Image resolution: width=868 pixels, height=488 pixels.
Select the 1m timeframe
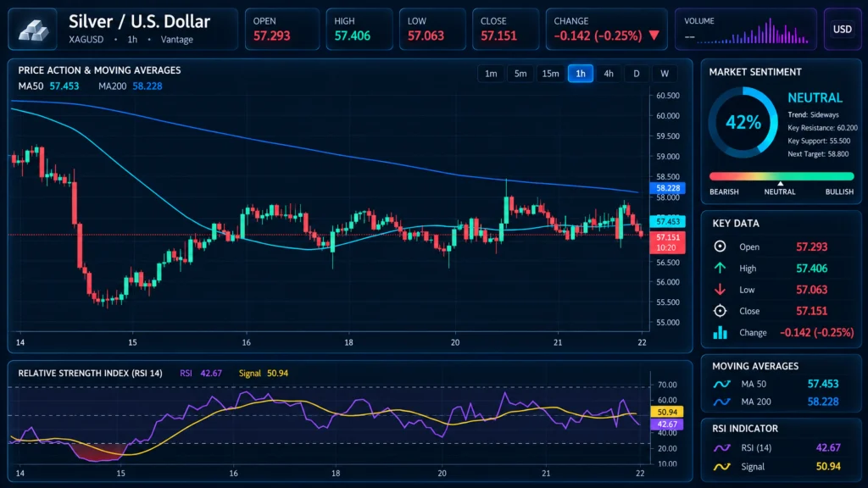(x=491, y=74)
